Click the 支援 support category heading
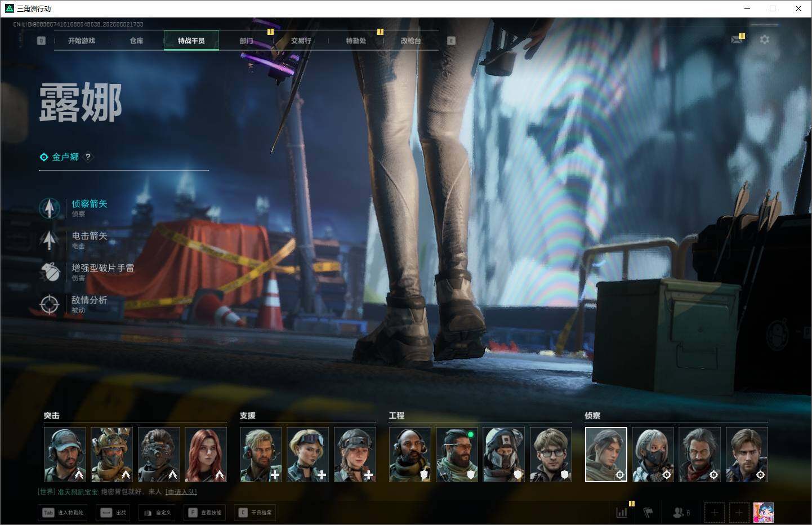Screen dimensions: 812x525 [248, 415]
